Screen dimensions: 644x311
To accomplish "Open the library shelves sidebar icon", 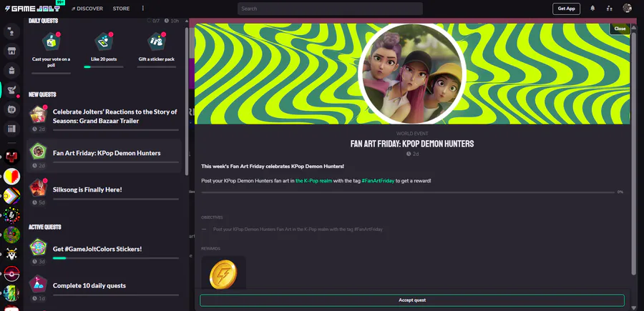I will tap(12, 129).
